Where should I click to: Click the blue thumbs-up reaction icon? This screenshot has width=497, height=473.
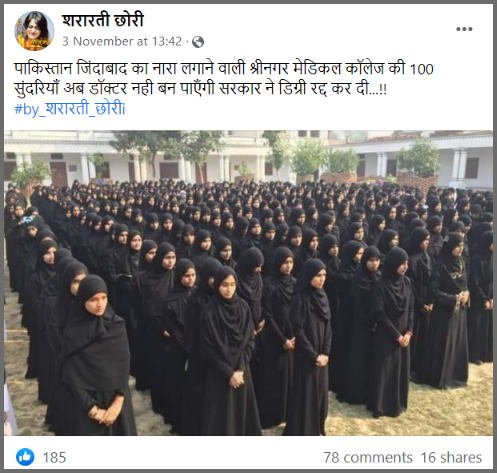pyautogui.click(x=25, y=457)
